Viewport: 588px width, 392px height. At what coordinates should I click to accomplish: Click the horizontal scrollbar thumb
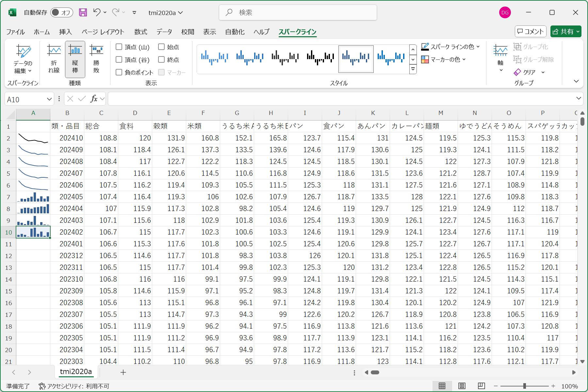click(x=375, y=372)
